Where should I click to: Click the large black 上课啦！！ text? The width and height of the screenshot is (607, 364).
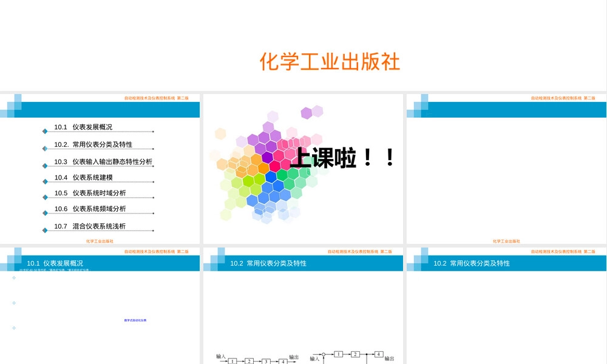coord(342,158)
